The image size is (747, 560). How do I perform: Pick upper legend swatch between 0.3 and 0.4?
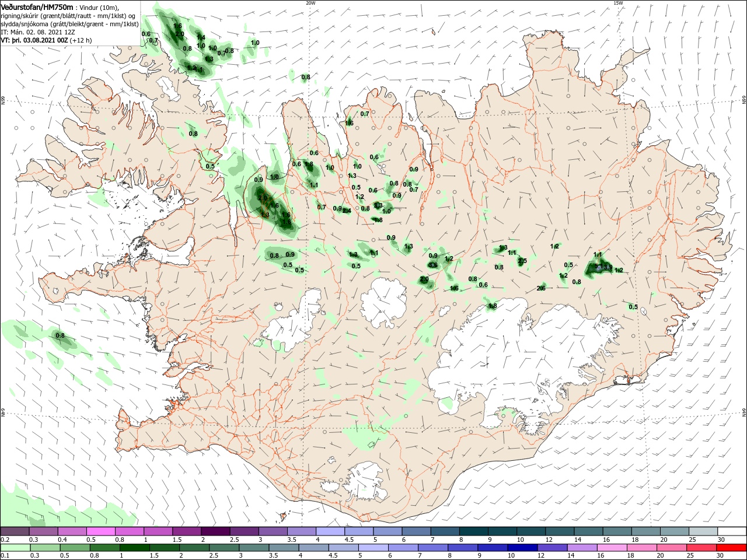pos(43,531)
